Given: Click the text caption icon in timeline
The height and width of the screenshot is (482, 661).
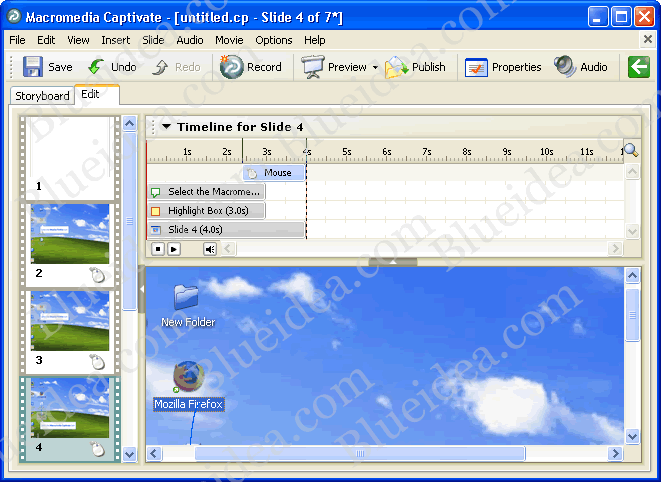Looking at the screenshot, I should pos(156,193).
